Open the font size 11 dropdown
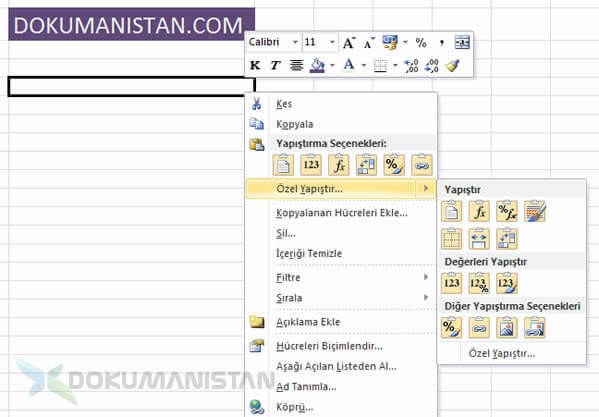The image size is (599, 417). [332, 42]
